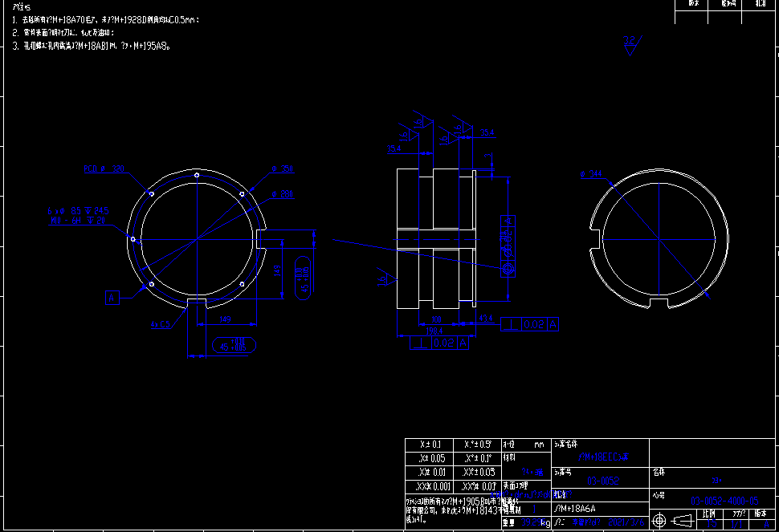Click the top bolt hole on the flange
Screen dimensions: 779x532
click(197, 175)
